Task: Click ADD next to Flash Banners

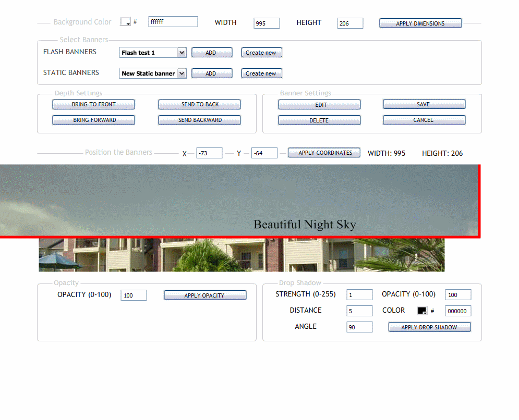Action: (x=212, y=53)
